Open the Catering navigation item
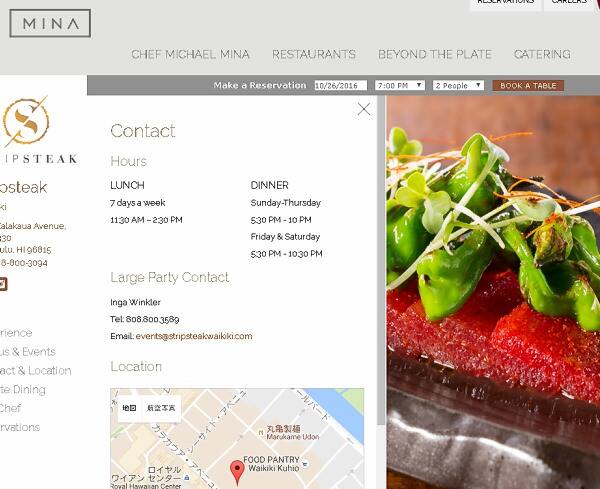The image size is (600, 489). (x=542, y=54)
